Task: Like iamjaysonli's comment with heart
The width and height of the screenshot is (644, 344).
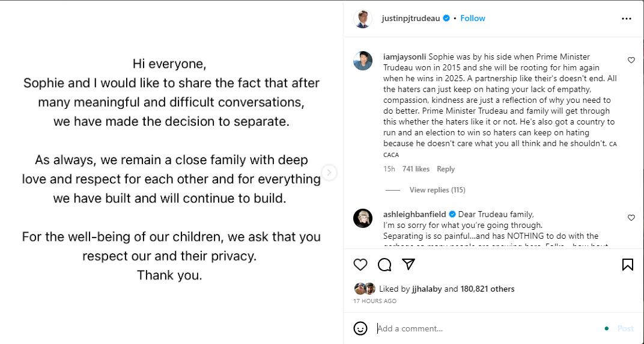Action: click(x=631, y=60)
